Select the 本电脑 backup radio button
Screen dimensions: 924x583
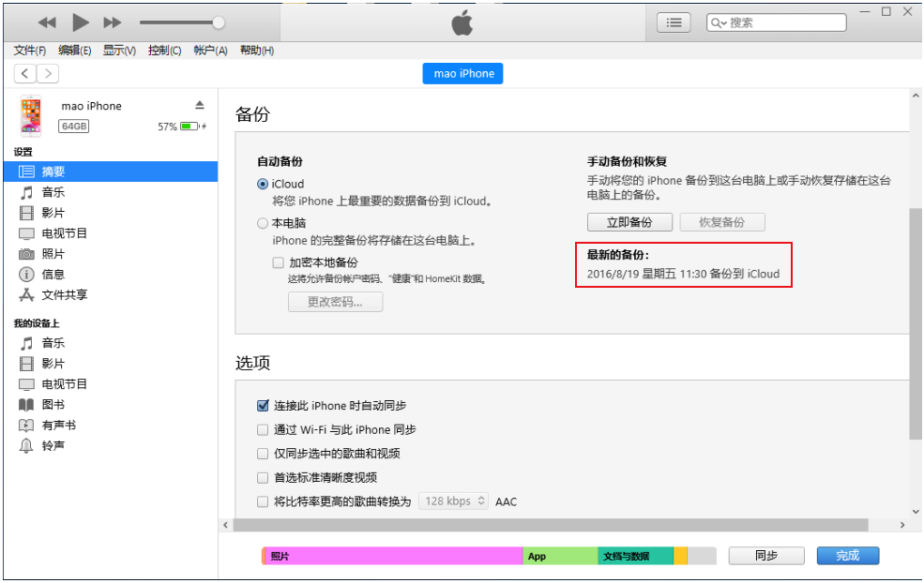(263, 223)
